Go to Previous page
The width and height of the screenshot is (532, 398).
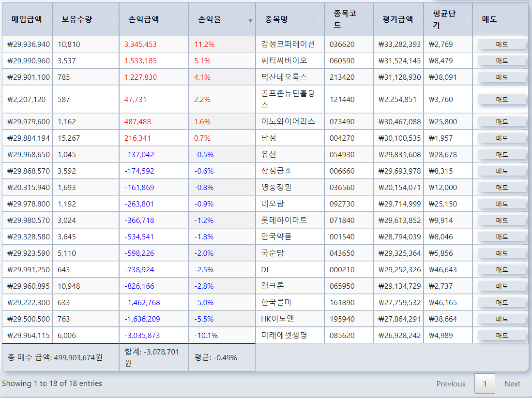pos(451,384)
